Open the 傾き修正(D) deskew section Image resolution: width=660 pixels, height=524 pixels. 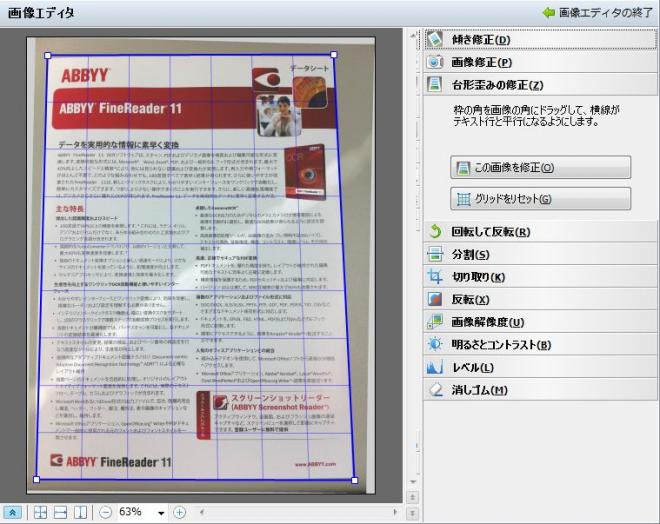[540, 40]
